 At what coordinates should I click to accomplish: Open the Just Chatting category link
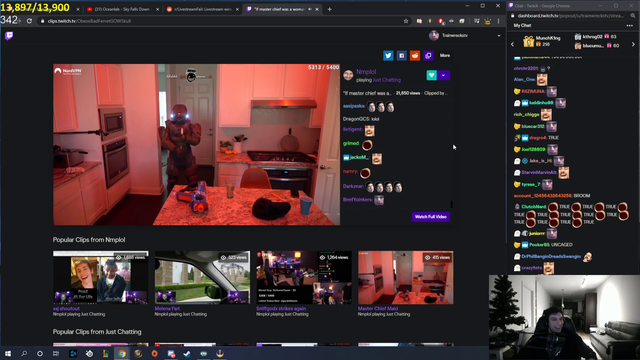tap(387, 80)
